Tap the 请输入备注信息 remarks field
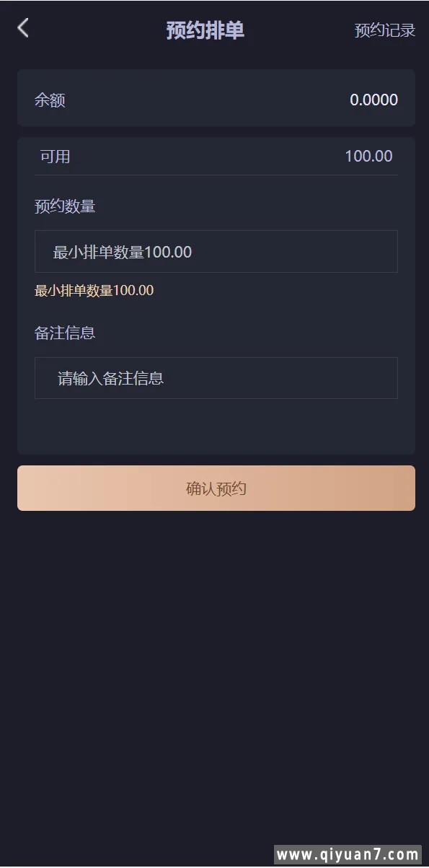This screenshot has height=868, width=429. 216,377
